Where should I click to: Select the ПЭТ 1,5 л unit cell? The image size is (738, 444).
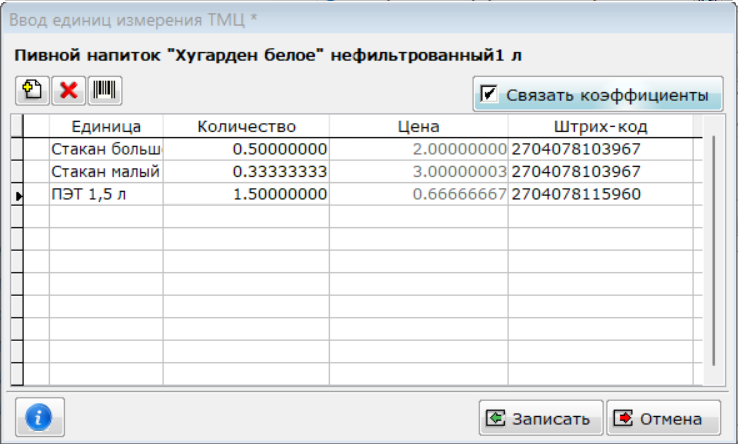click(x=106, y=194)
